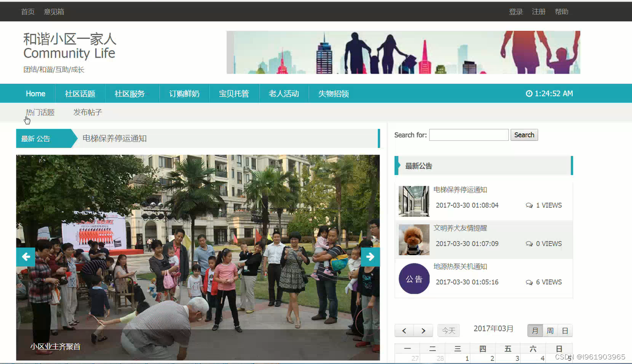Click 注册 register link
The width and height of the screenshot is (632, 364).
click(x=539, y=12)
